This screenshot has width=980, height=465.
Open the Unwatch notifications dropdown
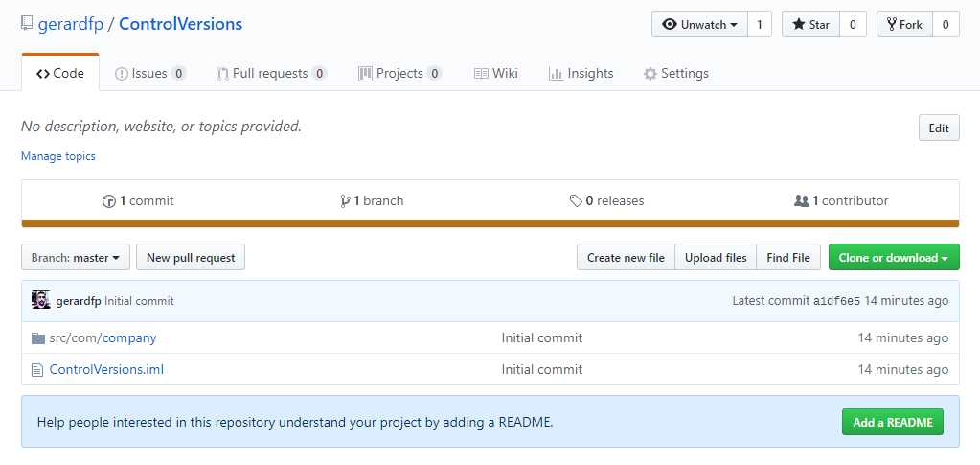pyautogui.click(x=699, y=25)
